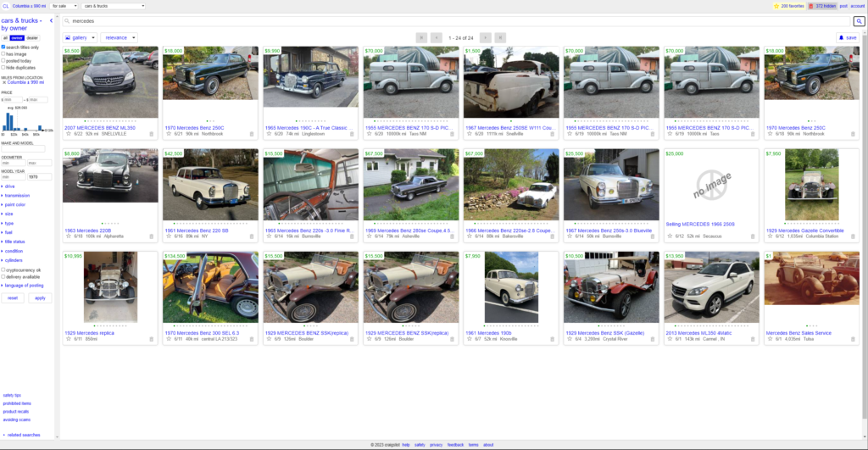Open the Selling MERCEDES 1966 250S listing title

pos(700,225)
